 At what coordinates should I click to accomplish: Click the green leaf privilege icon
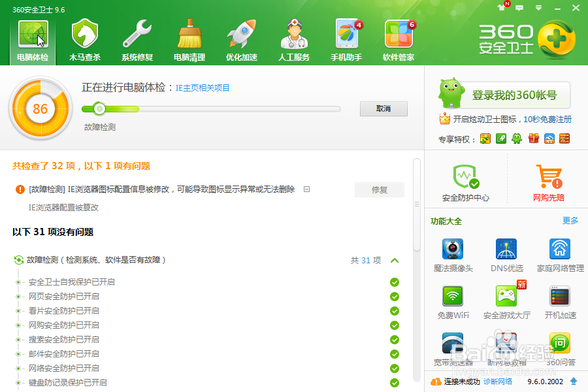[501, 139]
